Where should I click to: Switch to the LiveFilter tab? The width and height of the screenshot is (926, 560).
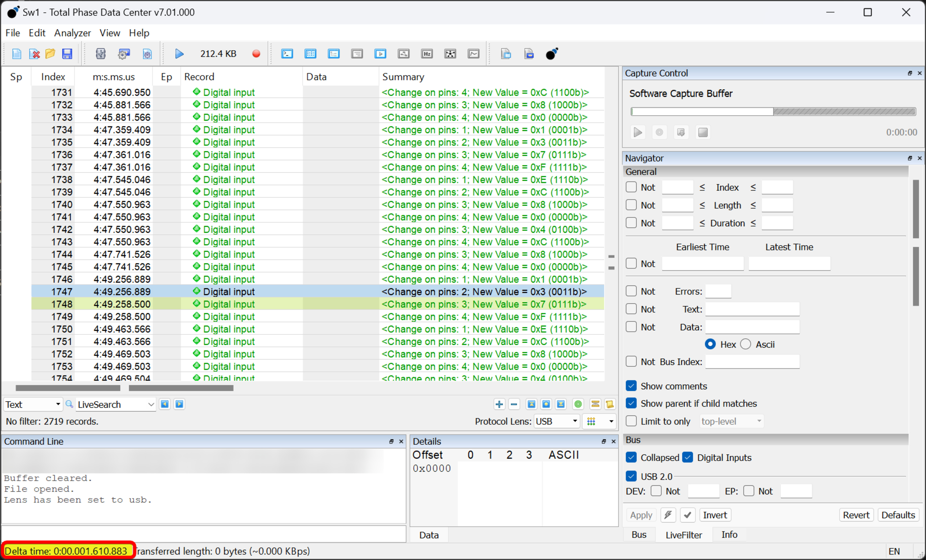(683, 534)
